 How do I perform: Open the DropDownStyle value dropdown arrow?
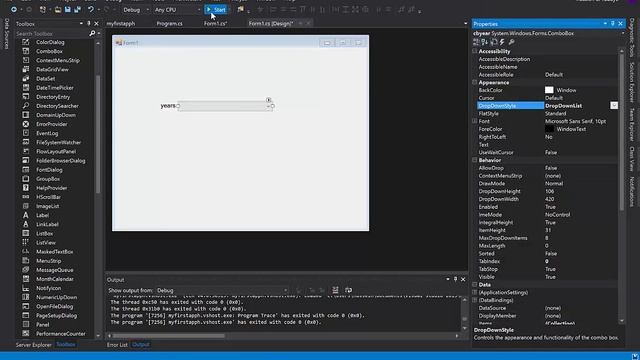614,106
